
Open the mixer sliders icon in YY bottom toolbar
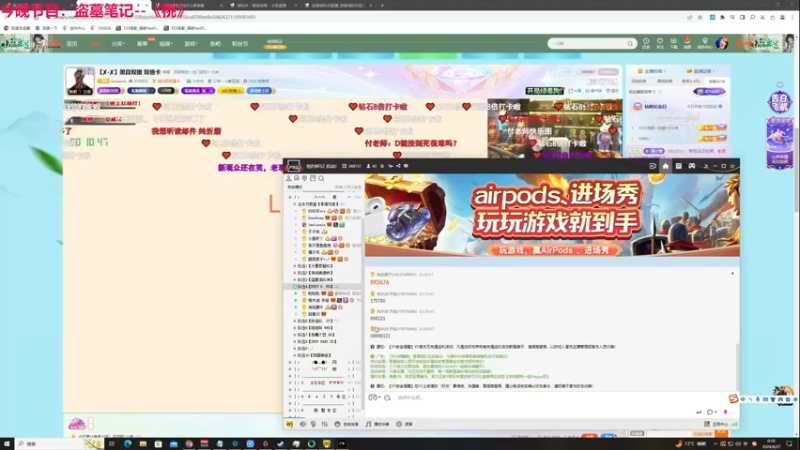[324, 424]
